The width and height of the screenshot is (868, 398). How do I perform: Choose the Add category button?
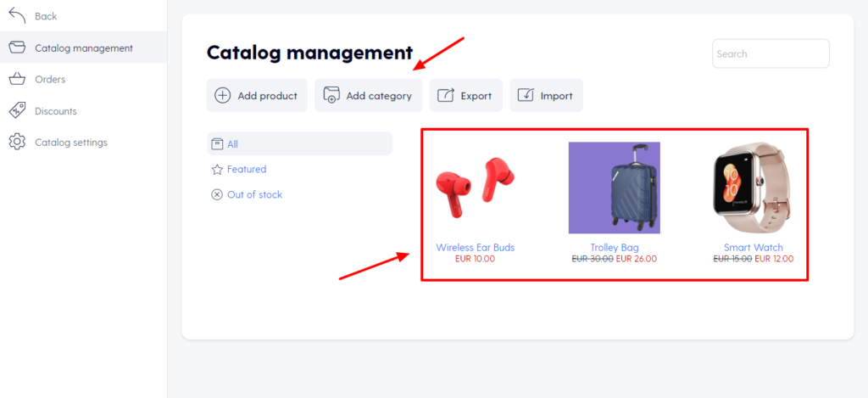pos(368,95)
